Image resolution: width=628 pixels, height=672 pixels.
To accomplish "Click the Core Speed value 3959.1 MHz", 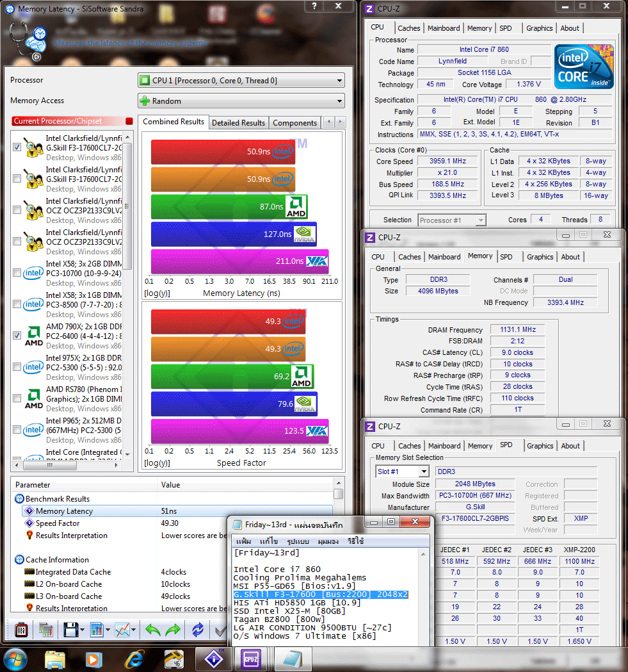I will [x=447, y=161].
